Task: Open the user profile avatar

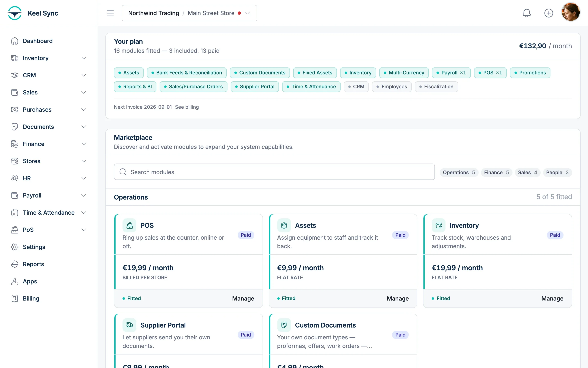Action: click(x=570, y=12)
